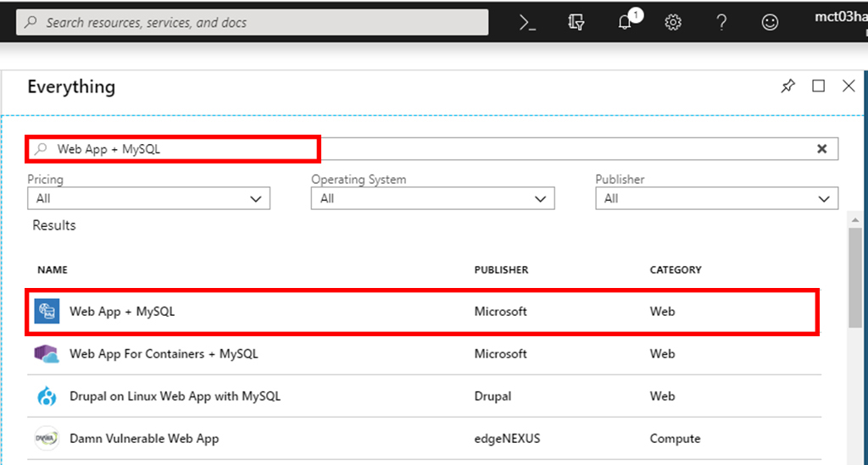The image size is (868, 465).
Task: Expand the Publisher dropdown
Action: 716,198
